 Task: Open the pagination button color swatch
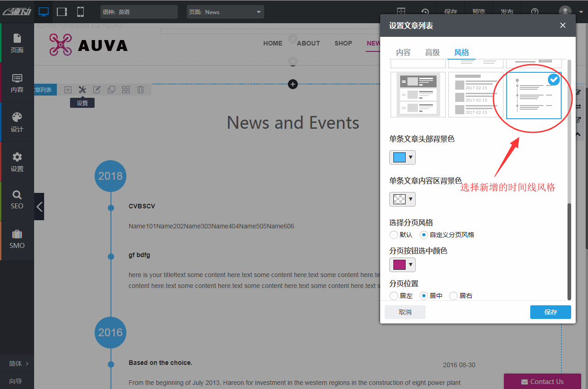[402, 264]
